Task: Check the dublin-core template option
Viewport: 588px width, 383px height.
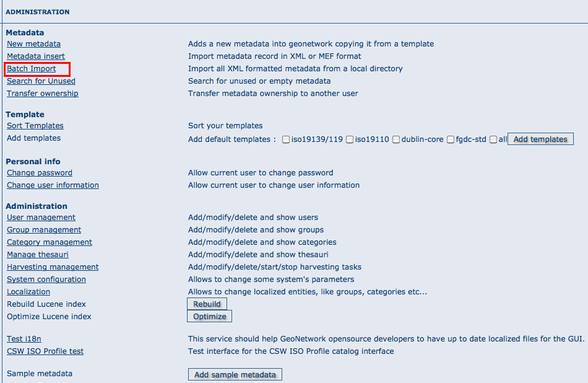Action: pyautogui.click(x=396, y=139)
